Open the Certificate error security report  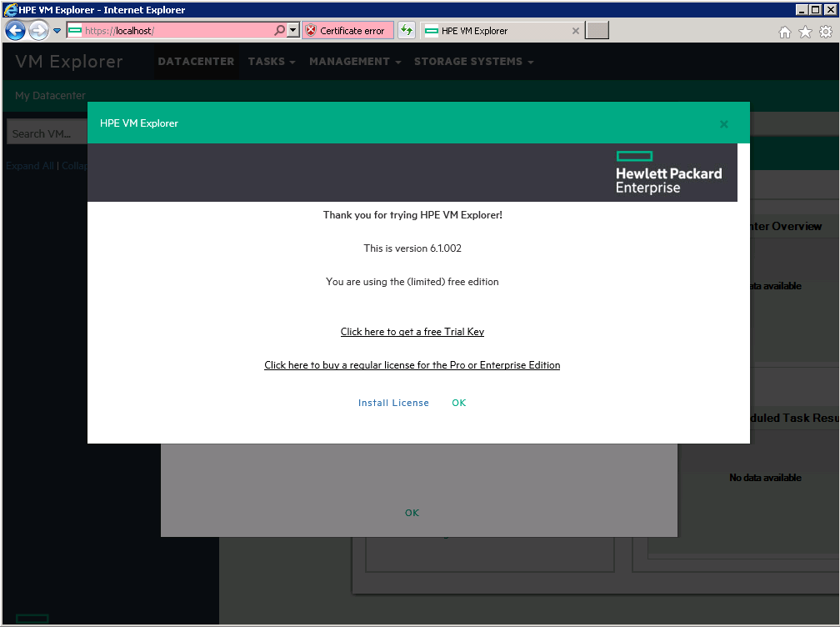[348, 31]
